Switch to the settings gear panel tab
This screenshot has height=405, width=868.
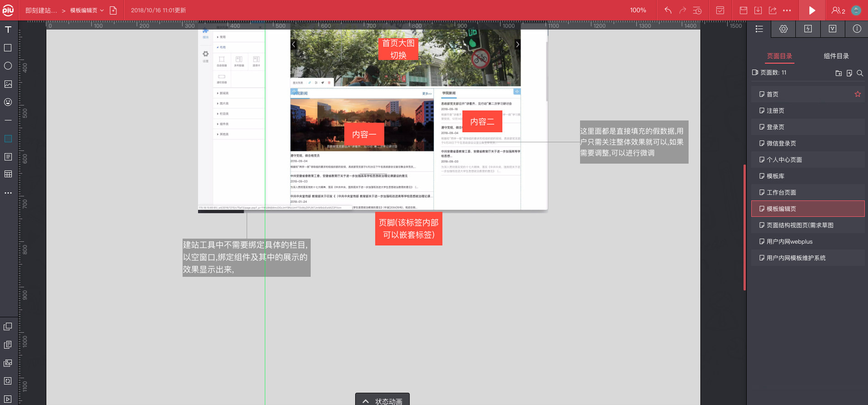point(784,29)
